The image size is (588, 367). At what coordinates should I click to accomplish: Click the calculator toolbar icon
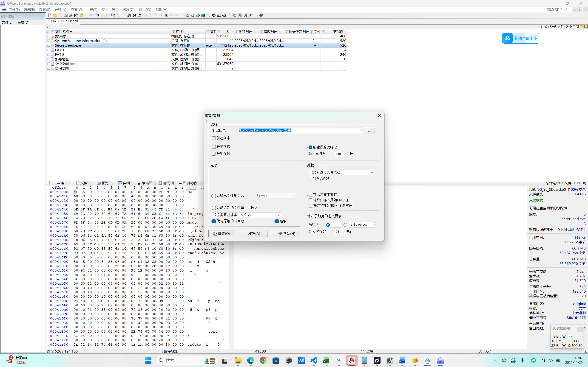203,15
